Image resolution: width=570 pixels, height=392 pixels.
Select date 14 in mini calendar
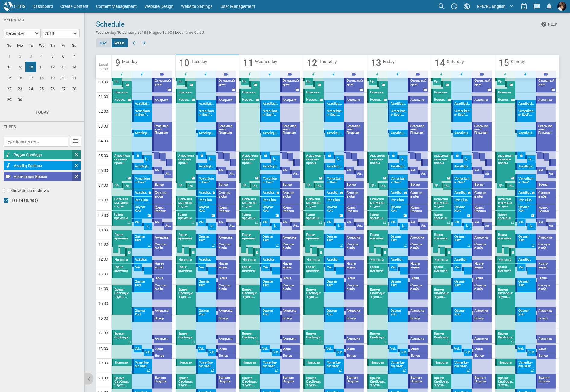tap(74, 67)
